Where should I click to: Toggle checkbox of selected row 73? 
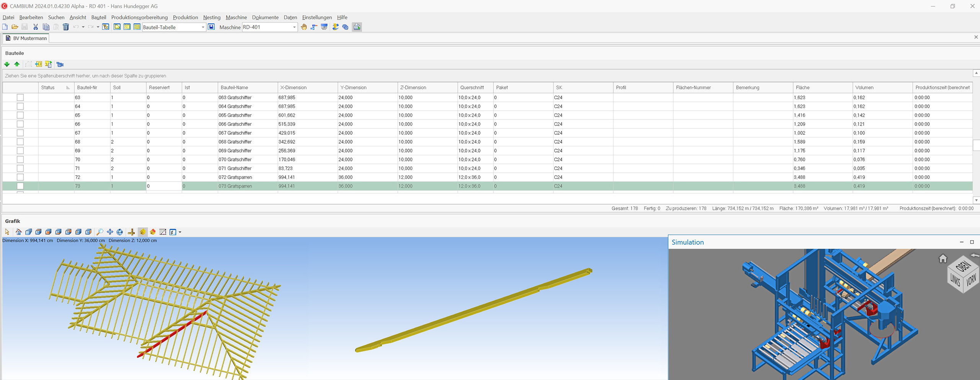coord(20,186)
